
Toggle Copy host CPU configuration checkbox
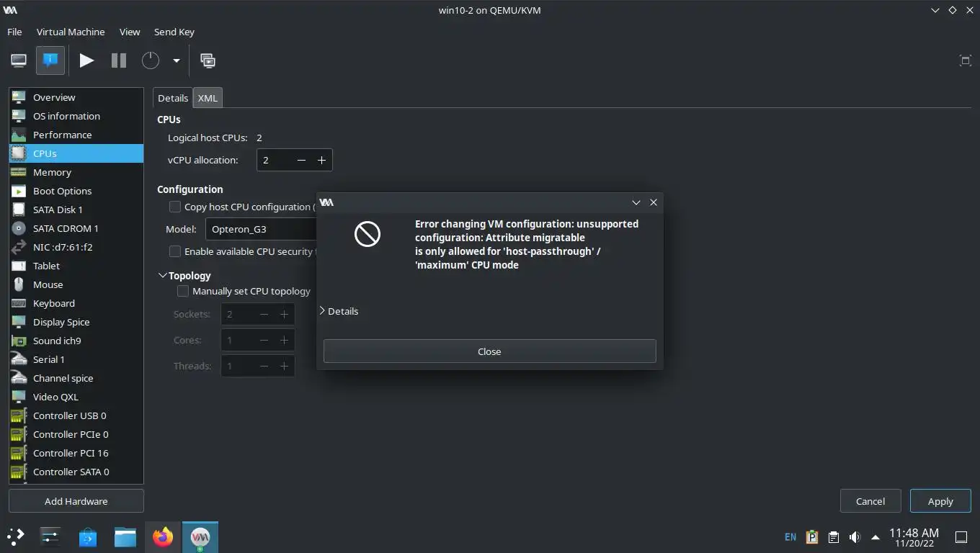click(175, 207)
